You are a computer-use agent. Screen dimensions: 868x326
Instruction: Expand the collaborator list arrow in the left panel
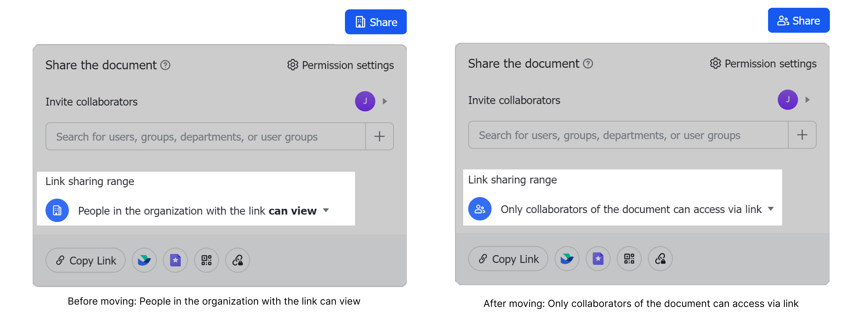[x=385, y=101]
